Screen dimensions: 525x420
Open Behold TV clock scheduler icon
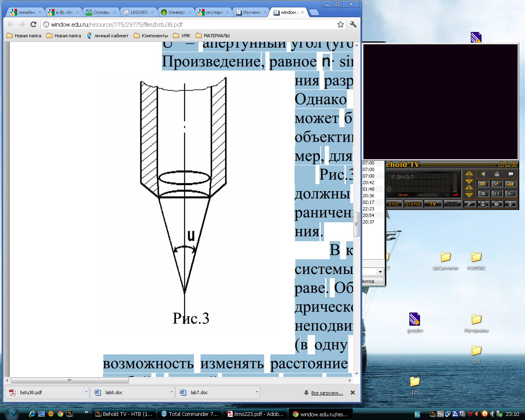coord(497,204)
